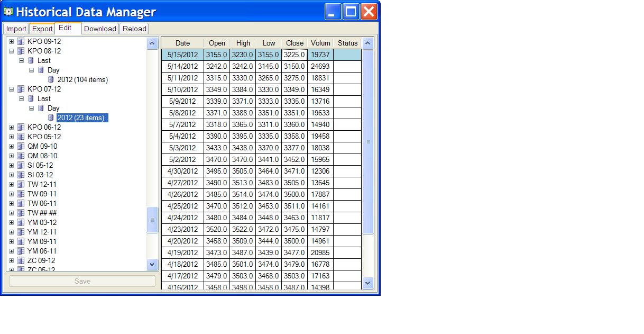Click the database icon beside YM 06-11
644x334 pixels.
[21, 251]
